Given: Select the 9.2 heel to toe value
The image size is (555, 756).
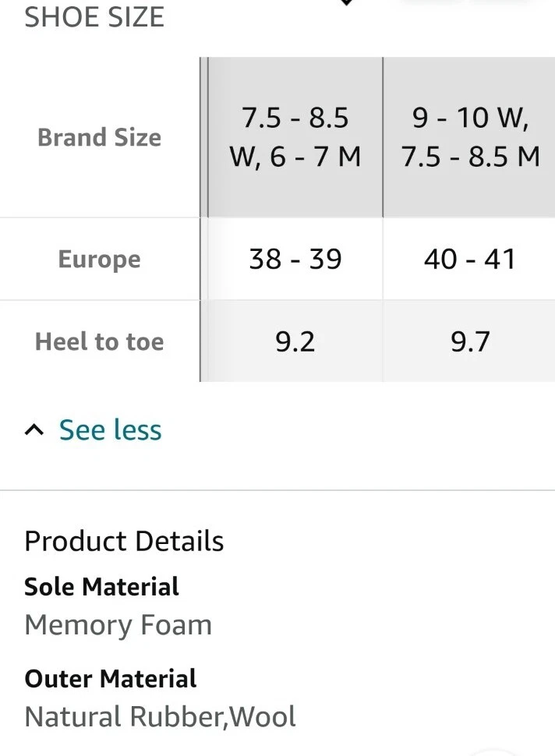Looking at the screenshot, I should (295, 341).
